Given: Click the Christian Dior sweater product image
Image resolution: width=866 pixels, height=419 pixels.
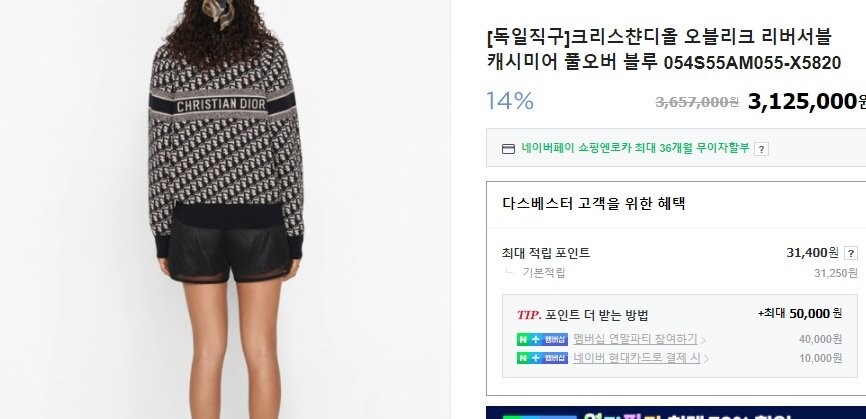Looking at the screenshot, I should (x=225, y=209).
